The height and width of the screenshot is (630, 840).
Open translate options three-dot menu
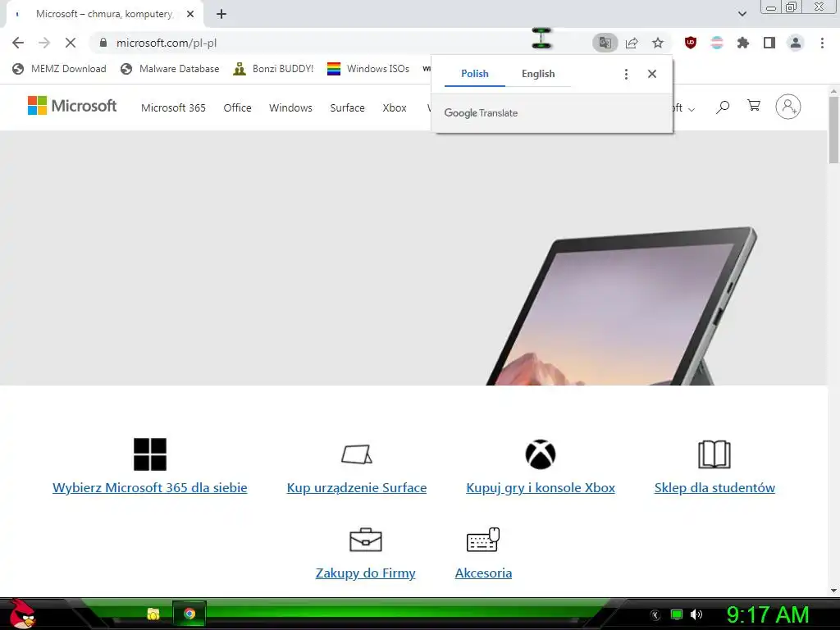(626, 74)
